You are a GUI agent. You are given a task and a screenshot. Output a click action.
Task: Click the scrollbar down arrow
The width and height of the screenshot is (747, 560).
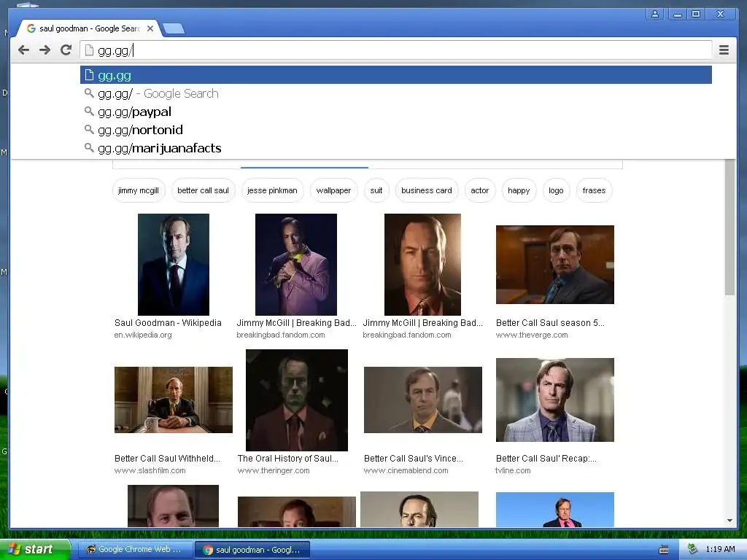[x=729, y=521]
